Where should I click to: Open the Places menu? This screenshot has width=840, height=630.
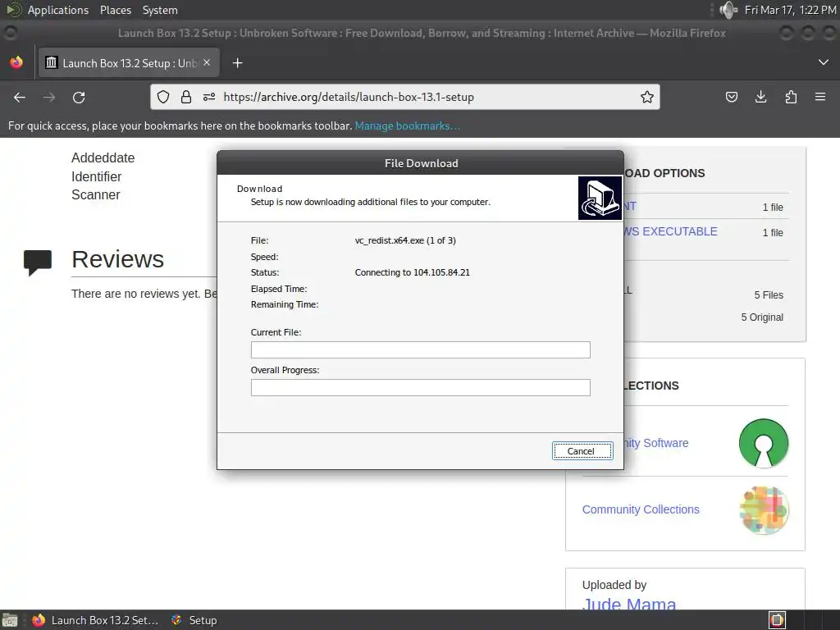[115, 10]
